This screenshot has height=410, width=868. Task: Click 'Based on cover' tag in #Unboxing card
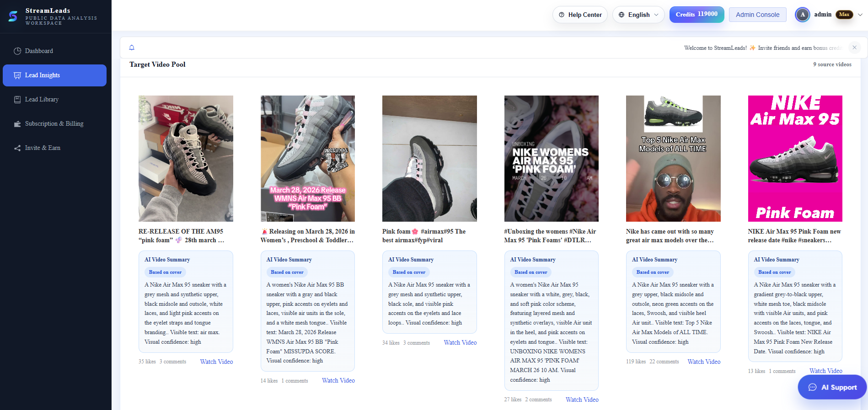point(531,272)
